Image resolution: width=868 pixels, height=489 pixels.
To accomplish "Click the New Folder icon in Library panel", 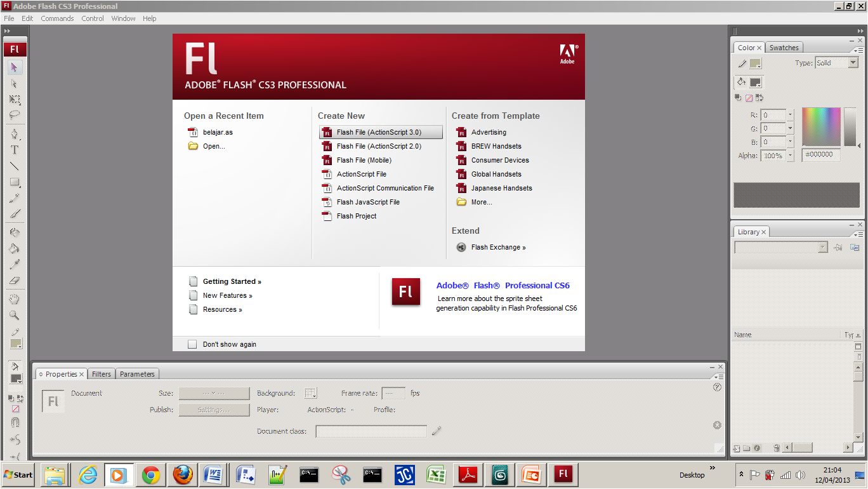I will pyautogui.click(x=746, y=448).
